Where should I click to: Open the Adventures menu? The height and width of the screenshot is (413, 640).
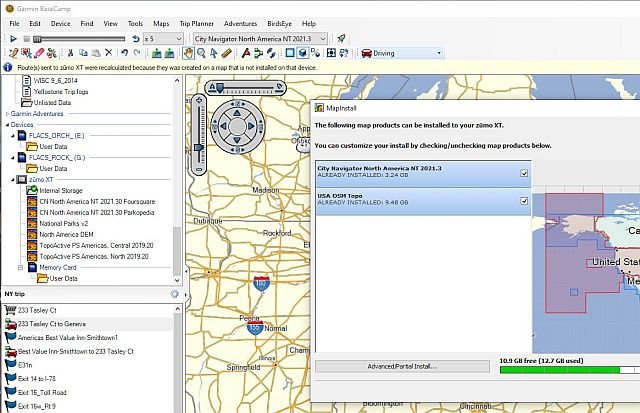(x=240, y=24)
